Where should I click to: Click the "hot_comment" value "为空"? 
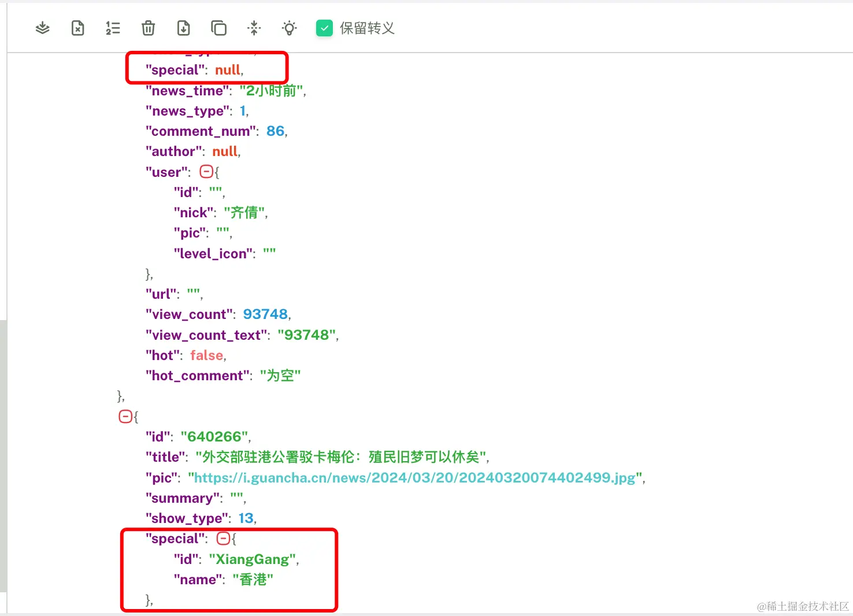[x=280, y=376]
